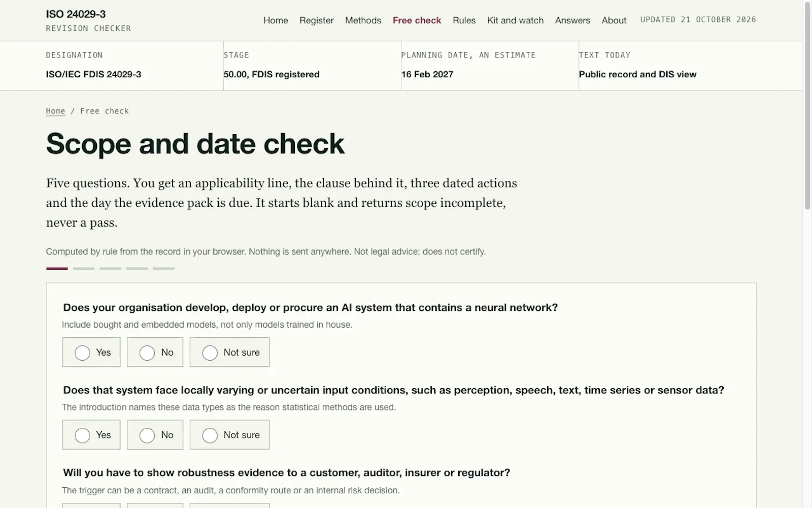Open the About page

614,20
